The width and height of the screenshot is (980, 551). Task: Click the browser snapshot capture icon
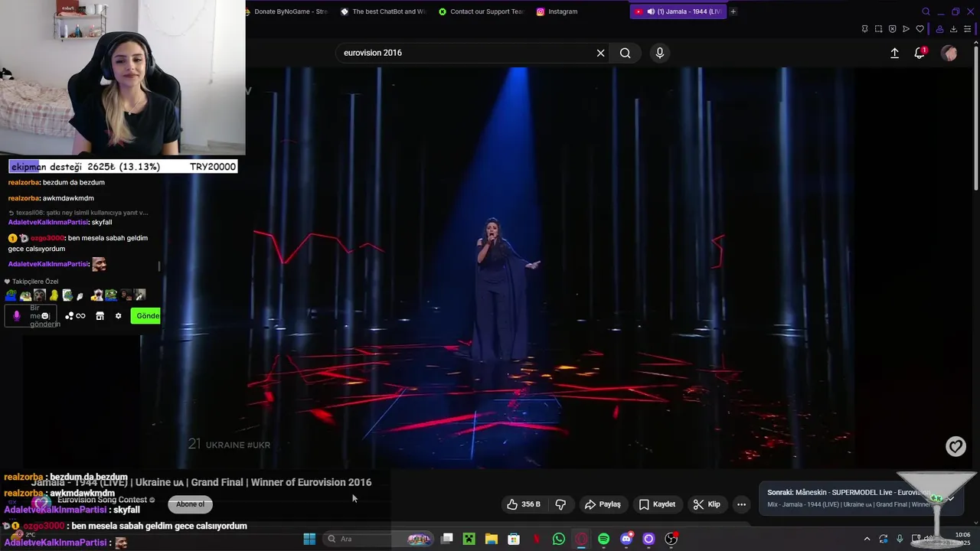[878, 29]
